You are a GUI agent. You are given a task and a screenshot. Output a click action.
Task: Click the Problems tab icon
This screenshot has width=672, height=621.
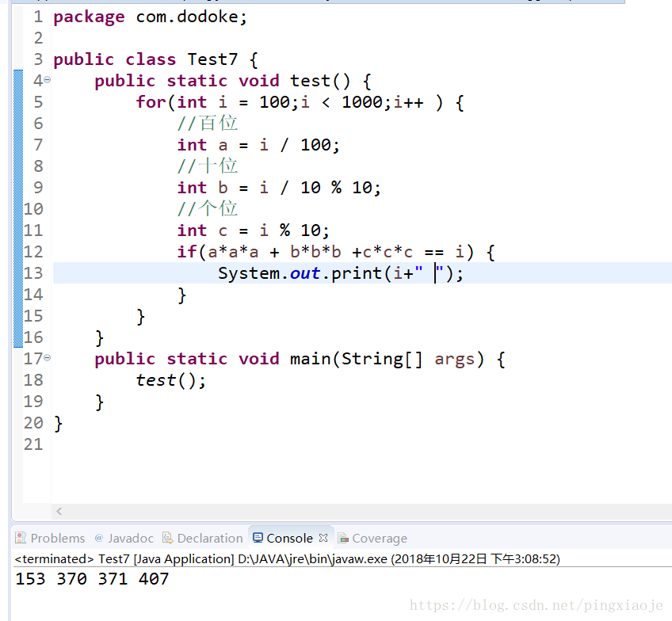click(x=21, y=538)
